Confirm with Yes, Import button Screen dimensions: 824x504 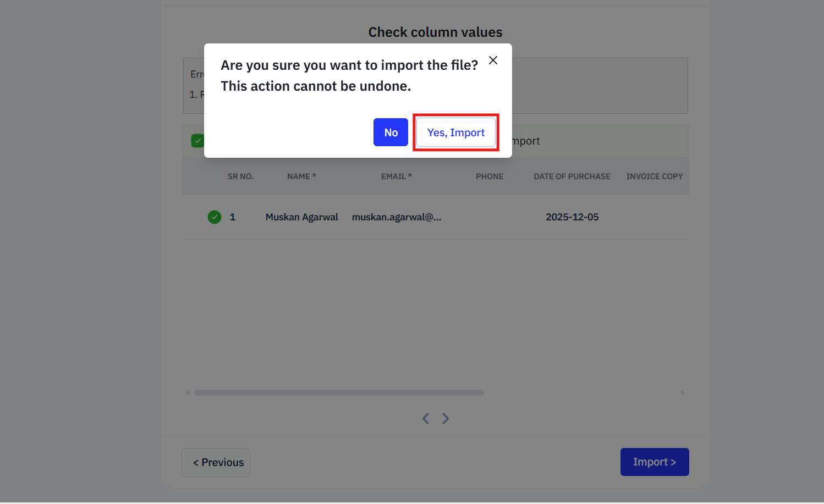click(455, 132)
